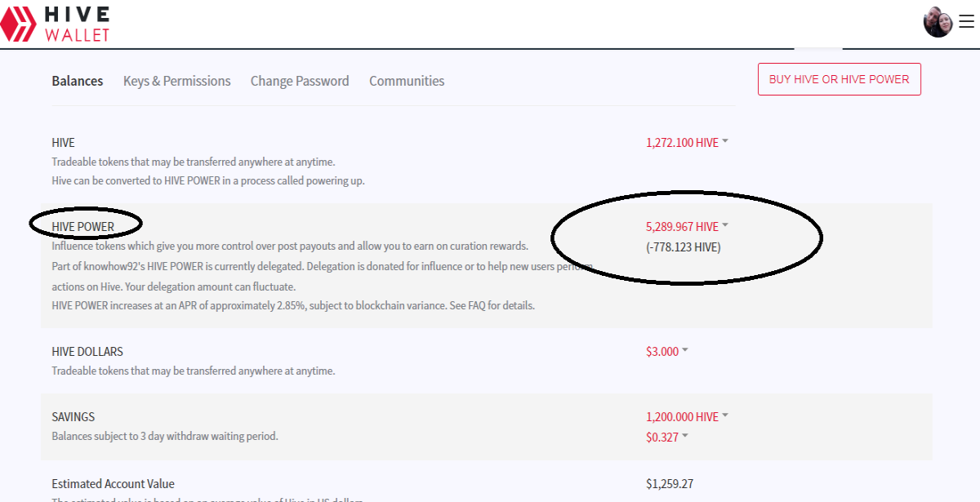Open the user profile avatar
The height and width of the screenshot is (502, 980).
pos(938,22)
